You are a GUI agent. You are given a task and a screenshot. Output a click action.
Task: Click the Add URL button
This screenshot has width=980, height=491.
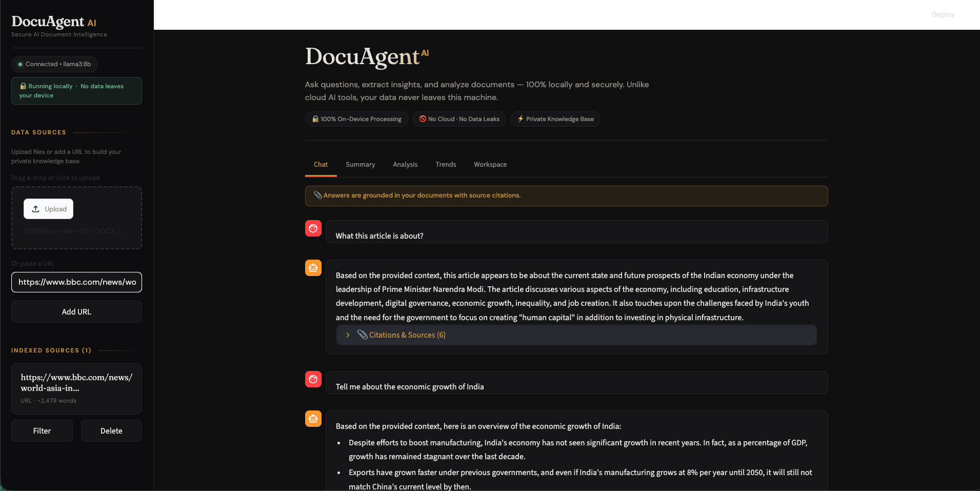pos(76,312)
